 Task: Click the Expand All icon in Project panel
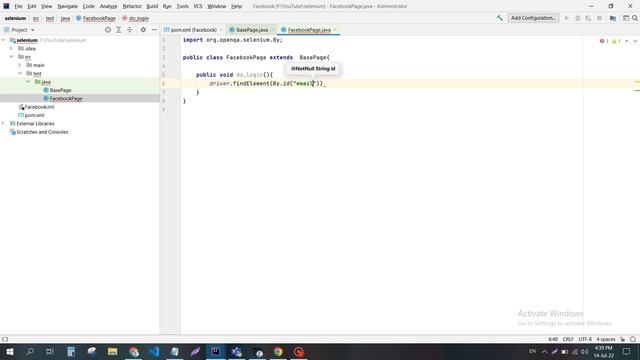[x=118, y=30]
